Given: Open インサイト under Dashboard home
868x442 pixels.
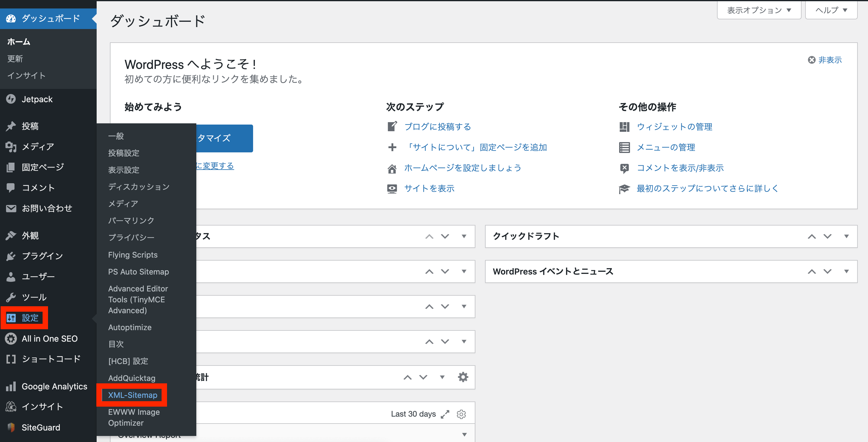Looking at the screenshot, I should (26, 76).
